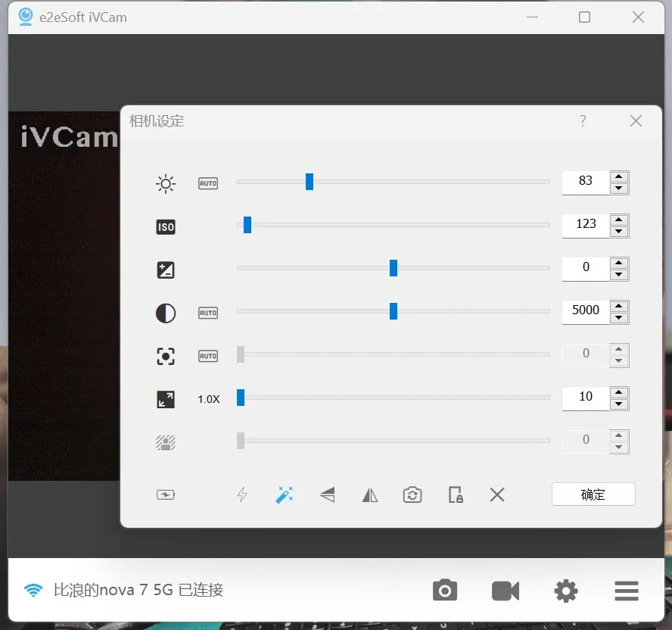Open help with the question mark
The width and height of the screenshot is (672, 630).
point(583,120)
